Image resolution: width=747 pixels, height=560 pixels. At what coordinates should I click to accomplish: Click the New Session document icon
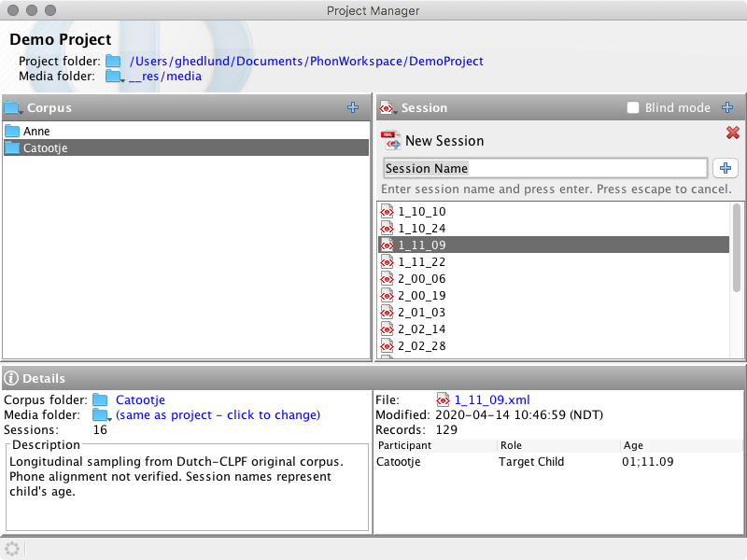[391, 141]
